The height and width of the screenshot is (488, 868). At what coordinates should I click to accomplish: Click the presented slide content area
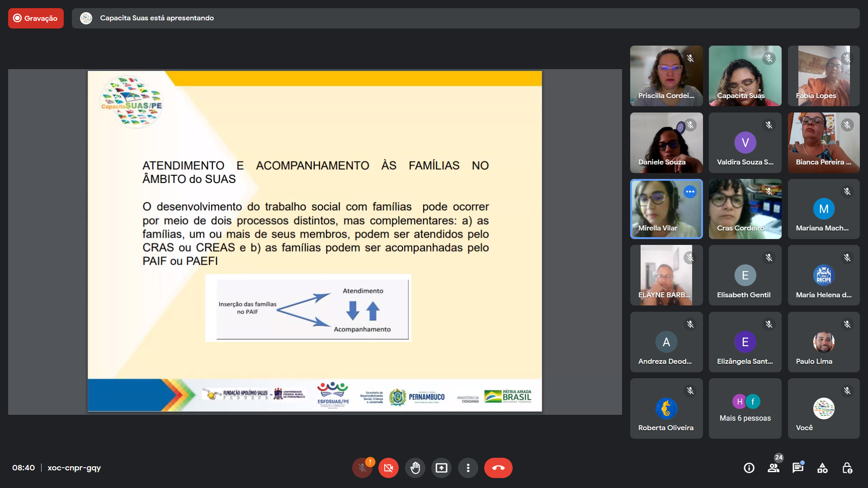(x=315, y=241)
